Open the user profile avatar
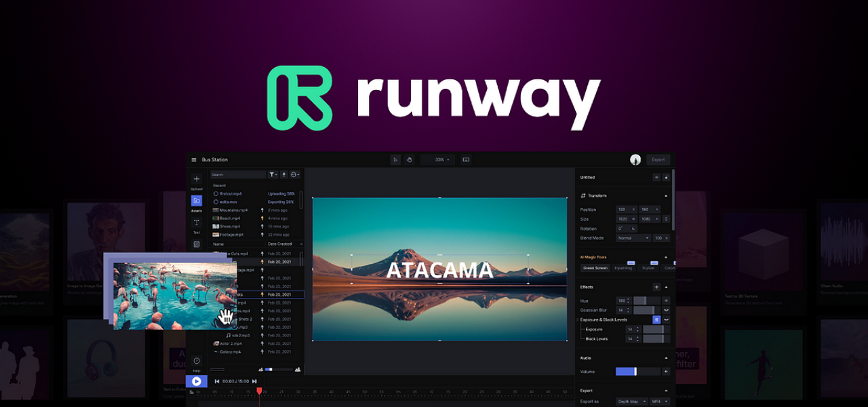Viewport: 868px width, 407px height. 635,160
